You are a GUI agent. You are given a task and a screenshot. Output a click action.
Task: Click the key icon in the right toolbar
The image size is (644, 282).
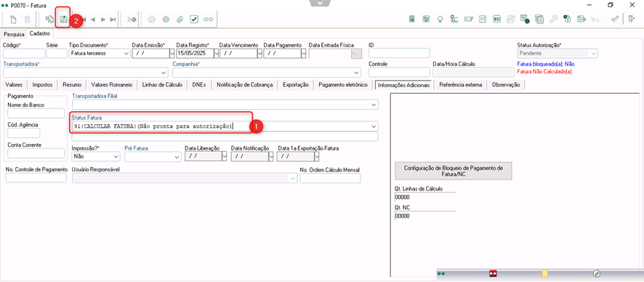pos(554,19)
